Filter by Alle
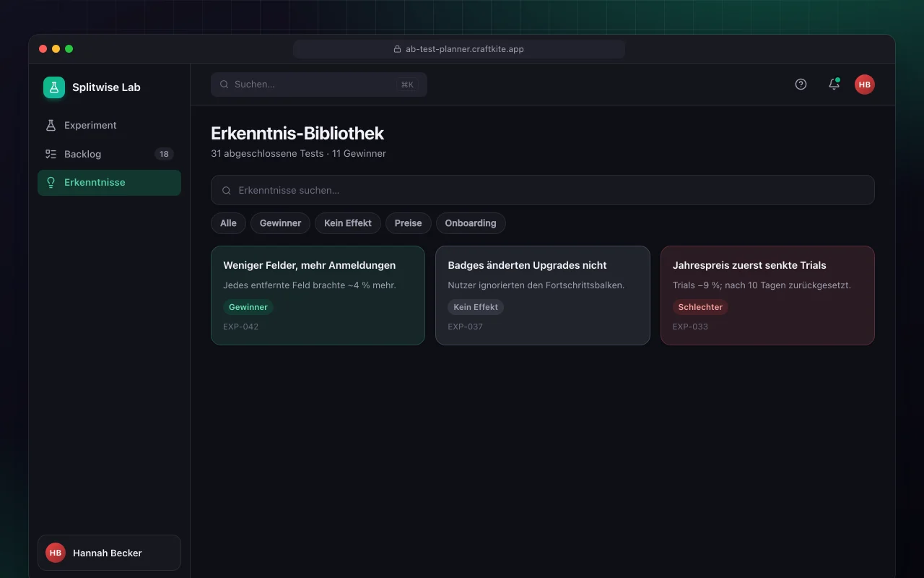This screenshot has width=924, height=578. click(228, 223)
